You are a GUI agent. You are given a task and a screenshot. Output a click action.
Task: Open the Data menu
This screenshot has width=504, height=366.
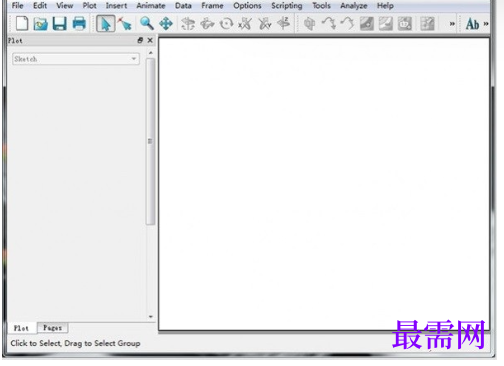(x=183, y=6)
